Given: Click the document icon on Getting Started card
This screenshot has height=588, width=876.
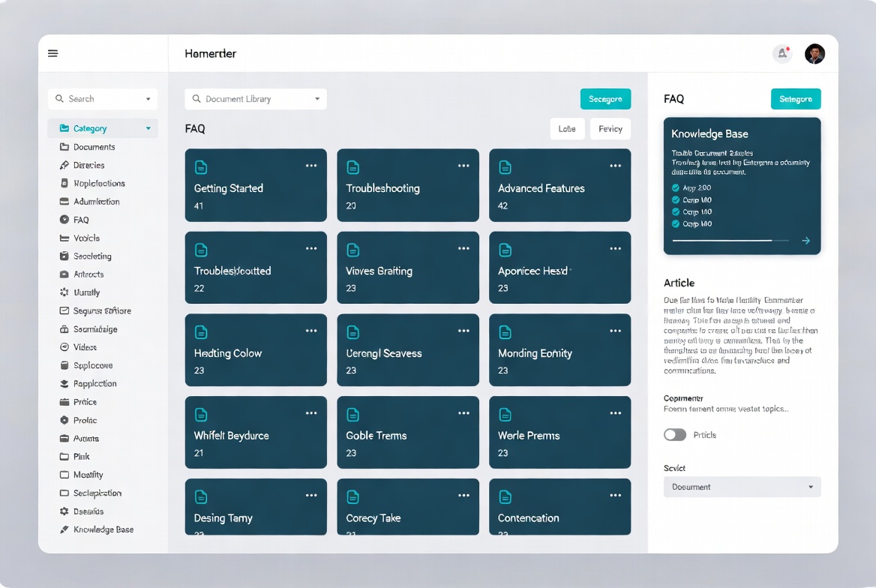Looking at the screenshot, I should point(201,166).
